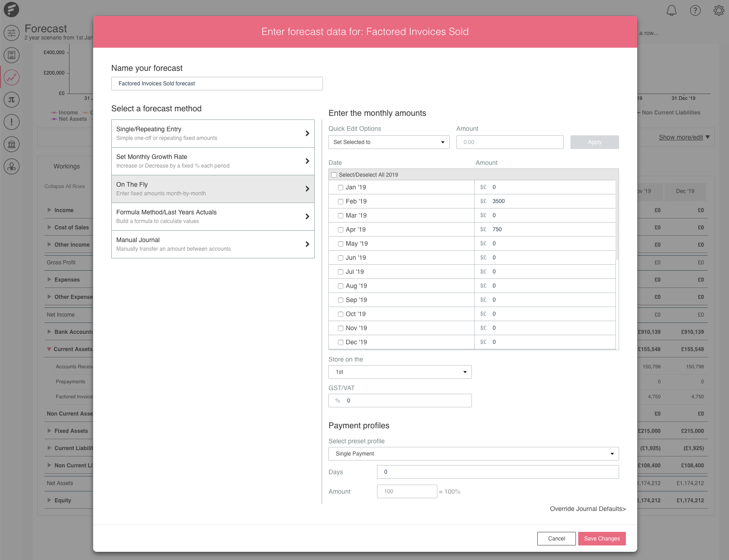Toggle the Non Current Liabilities legend item
729x560 pixels.
point(669,113)
